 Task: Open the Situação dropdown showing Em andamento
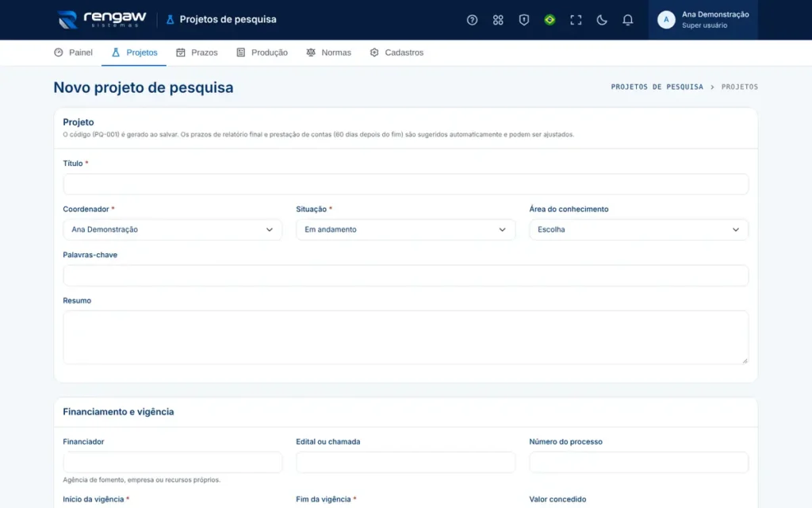point(405,229)
